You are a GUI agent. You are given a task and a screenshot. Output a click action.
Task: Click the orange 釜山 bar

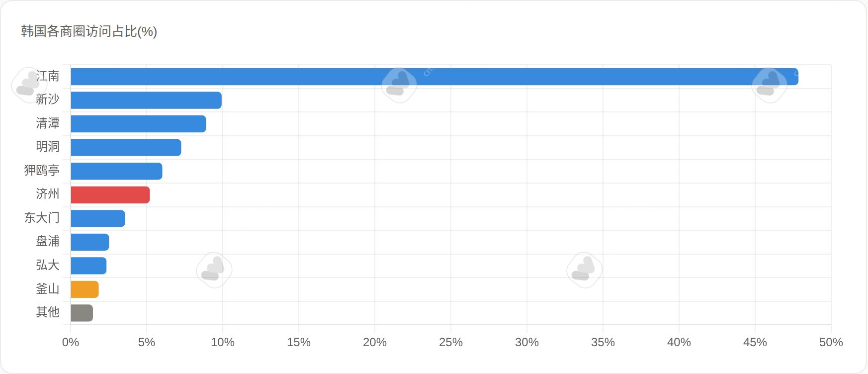(85, 289)
